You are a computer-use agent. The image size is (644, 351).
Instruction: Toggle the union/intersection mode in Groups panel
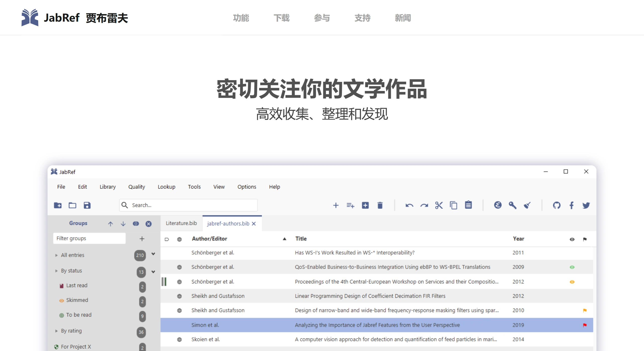tap(136, 224)
